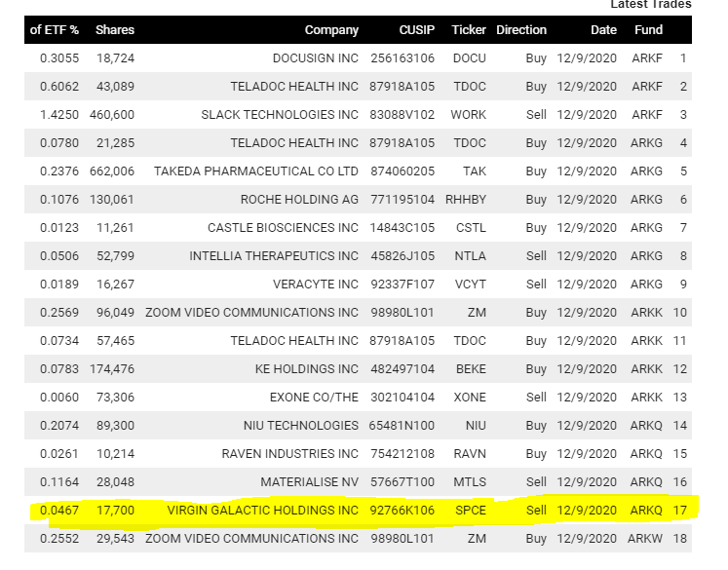Select DOCUSIGN INC company cell
Viewport: 728px width, 570px height.
(315, 58)
